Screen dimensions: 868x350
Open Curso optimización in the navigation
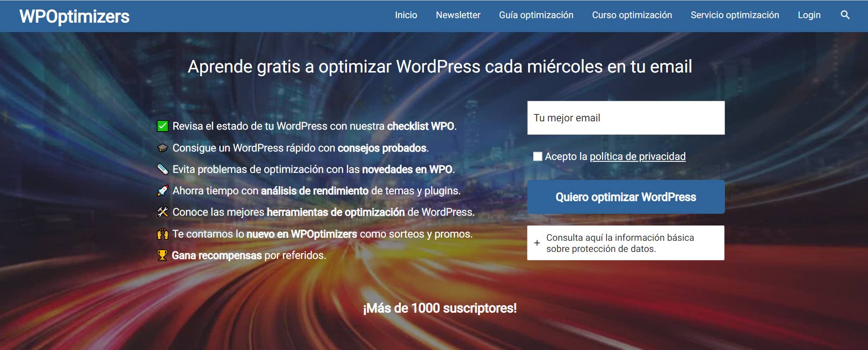[632, 15]
